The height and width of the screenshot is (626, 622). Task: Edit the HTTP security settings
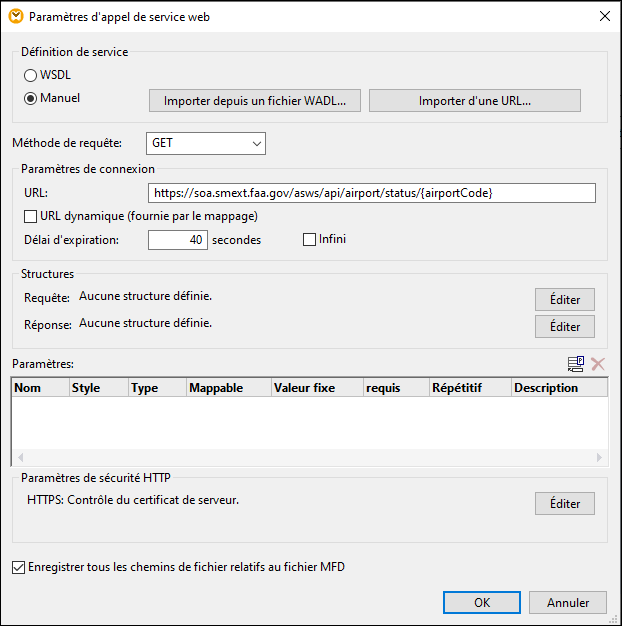(565, 503)
